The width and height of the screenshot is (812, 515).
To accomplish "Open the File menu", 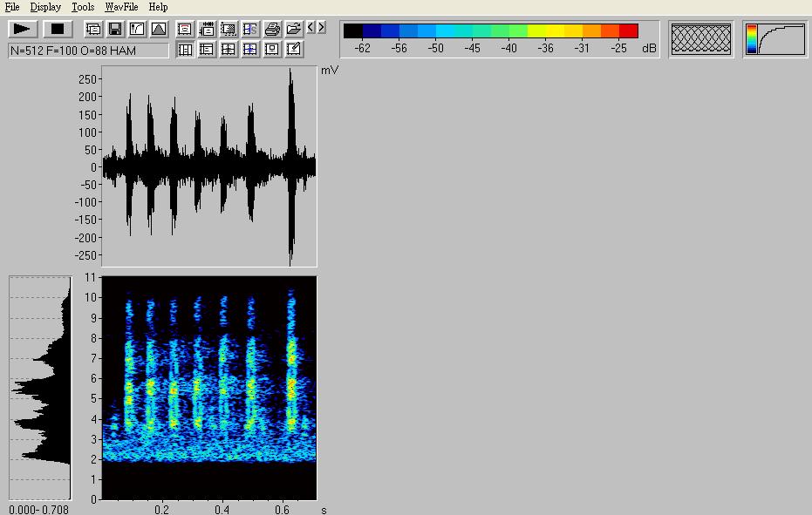I will pyautogui.click(x=12, y=7).
